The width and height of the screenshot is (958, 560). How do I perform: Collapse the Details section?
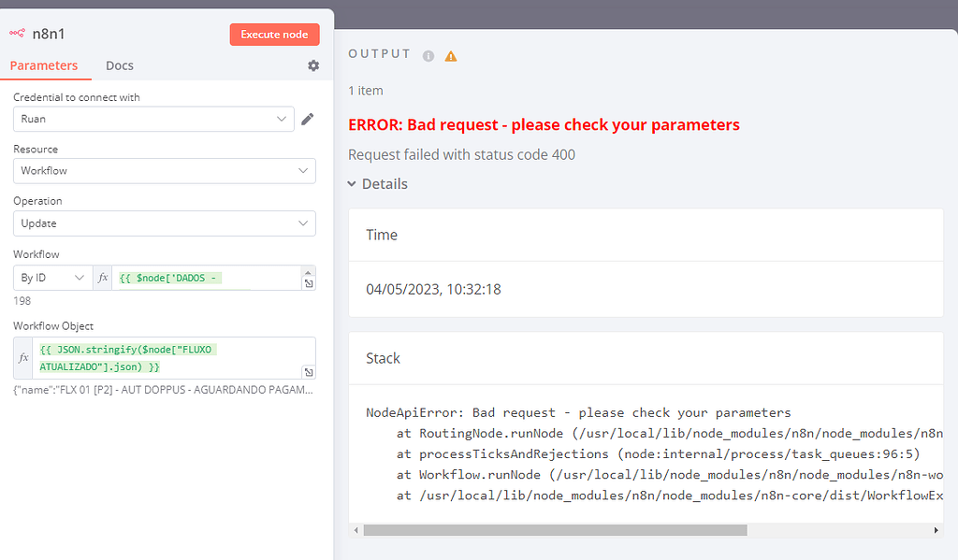click(378, 184)
